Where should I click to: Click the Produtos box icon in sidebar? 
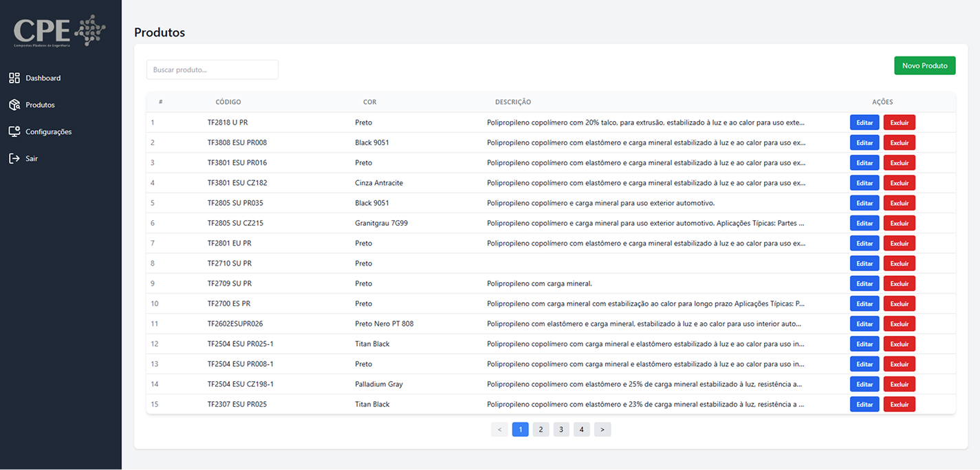pyautogui.click(x=14, y=105)
